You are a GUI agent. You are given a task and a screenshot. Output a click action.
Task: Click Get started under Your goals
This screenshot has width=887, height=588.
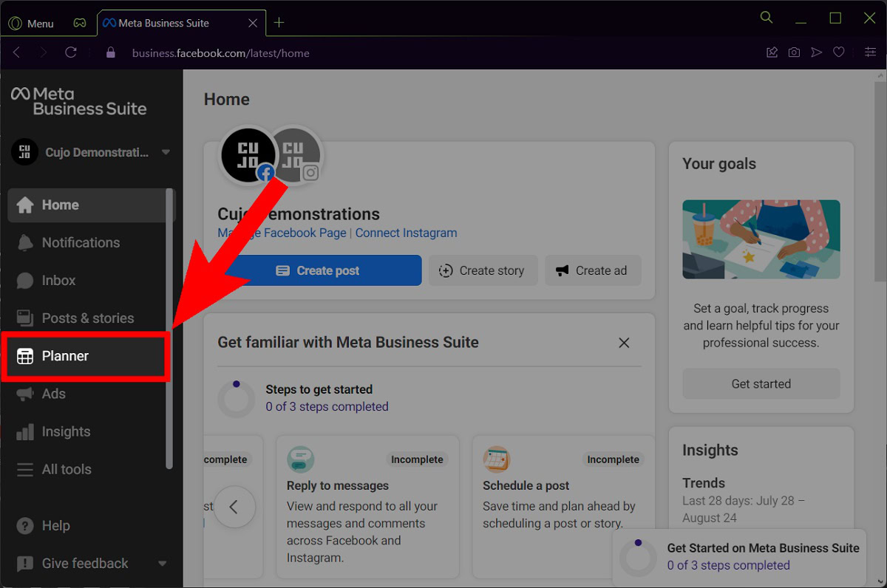click(x=761, y=383)
